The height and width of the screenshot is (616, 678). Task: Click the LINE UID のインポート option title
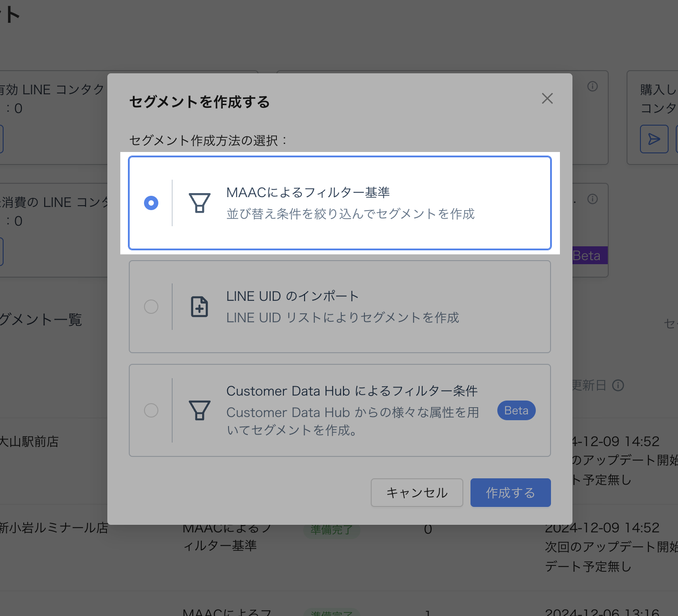pos(292,296)
